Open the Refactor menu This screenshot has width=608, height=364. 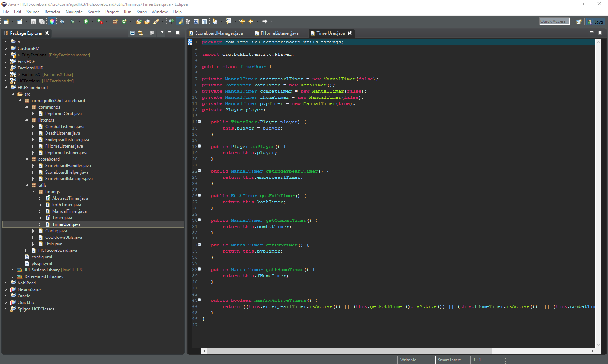pyautogui.click(x=53, y=12)
